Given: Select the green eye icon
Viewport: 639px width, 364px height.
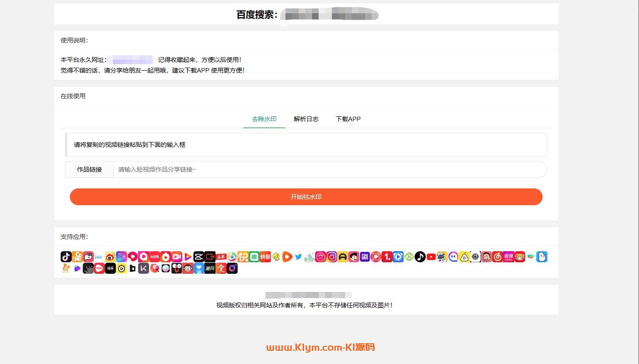Looking at the screenshot, I should pyautogui.click(x=409, y=257).
